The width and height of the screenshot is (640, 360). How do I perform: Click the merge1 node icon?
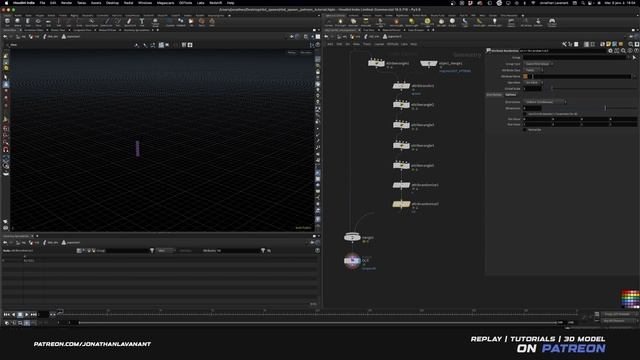(352, 237)
